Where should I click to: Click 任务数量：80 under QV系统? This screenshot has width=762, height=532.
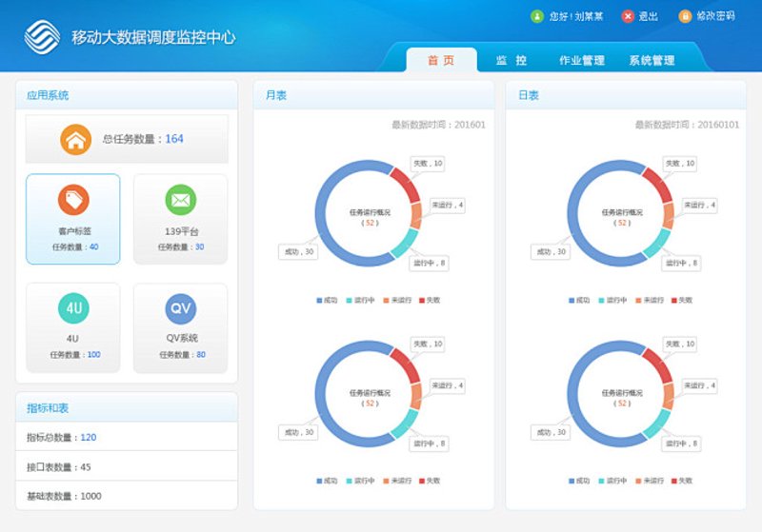pos(182,355)
